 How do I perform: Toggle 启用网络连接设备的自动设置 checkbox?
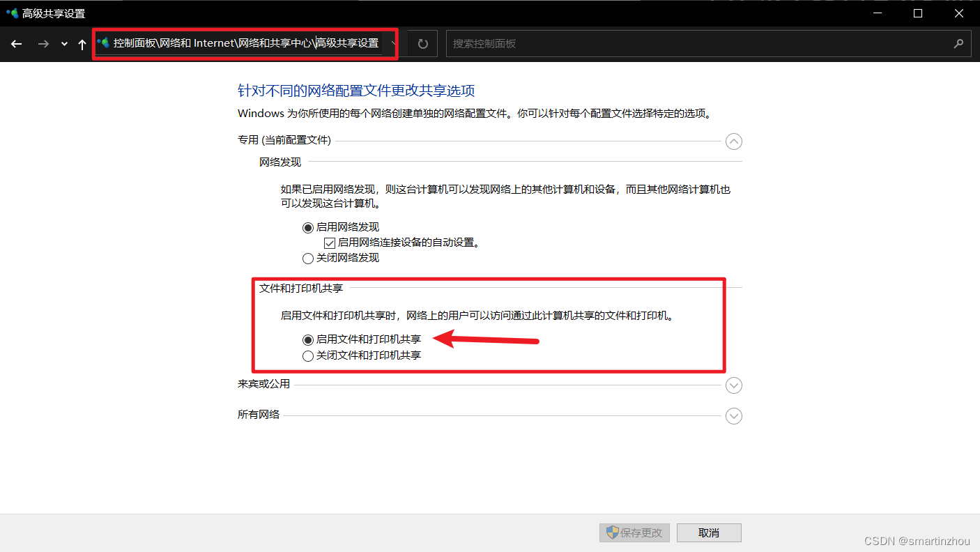click(x=330, y=243)
